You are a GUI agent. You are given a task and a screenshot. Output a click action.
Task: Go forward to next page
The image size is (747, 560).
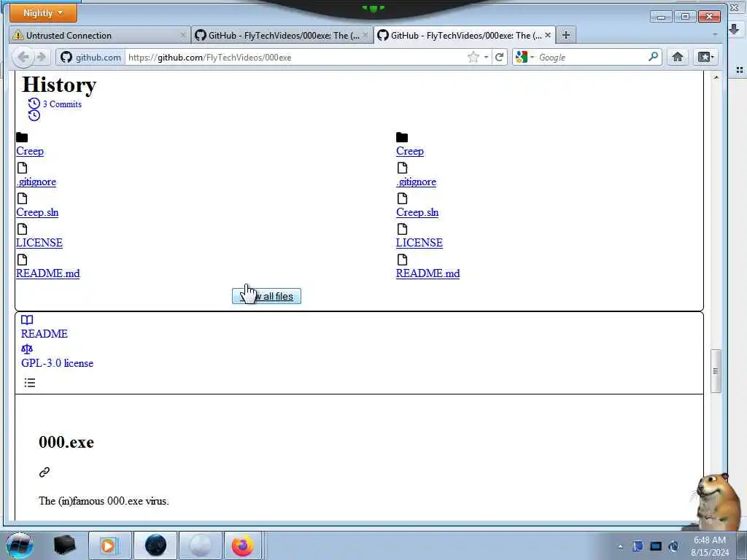[42, 57]
